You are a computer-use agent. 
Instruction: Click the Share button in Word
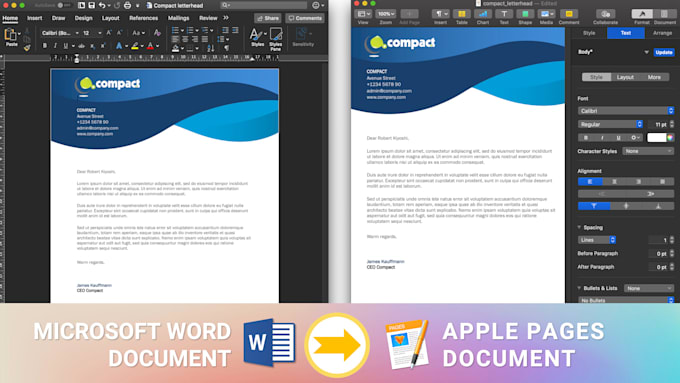(x=268, y=18)
